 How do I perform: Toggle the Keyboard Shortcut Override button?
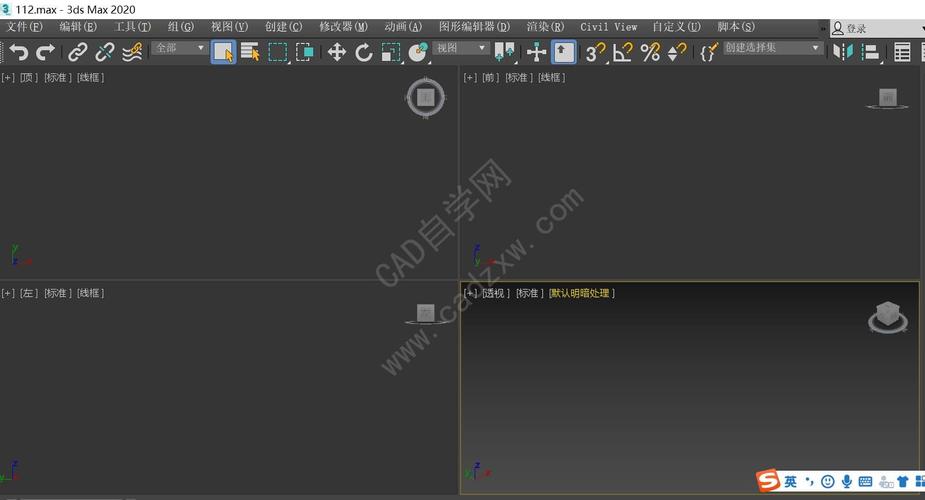tap(563, 52)
